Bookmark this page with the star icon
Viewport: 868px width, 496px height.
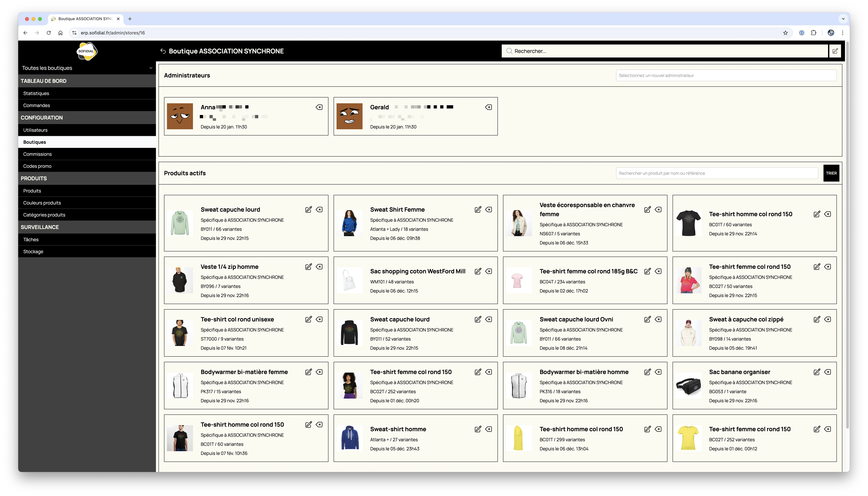tap(785, 33)
